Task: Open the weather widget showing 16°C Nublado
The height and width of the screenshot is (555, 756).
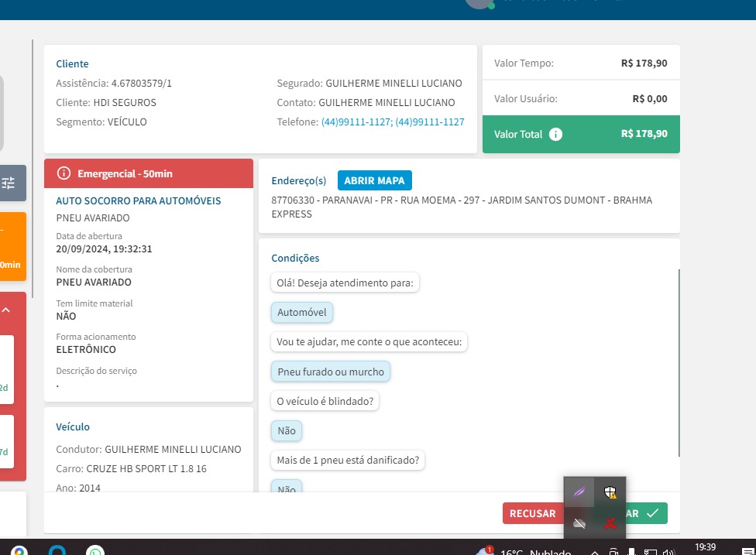Action: [x=523, y=550]
